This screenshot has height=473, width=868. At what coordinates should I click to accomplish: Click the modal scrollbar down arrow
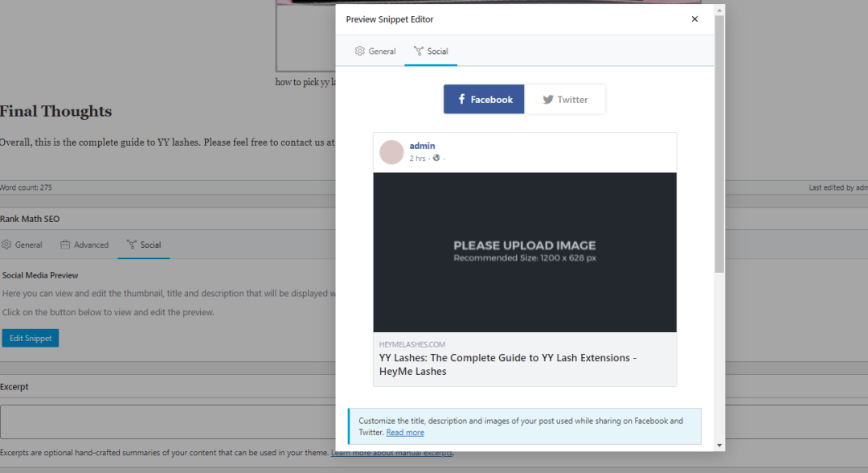(719, 445)
